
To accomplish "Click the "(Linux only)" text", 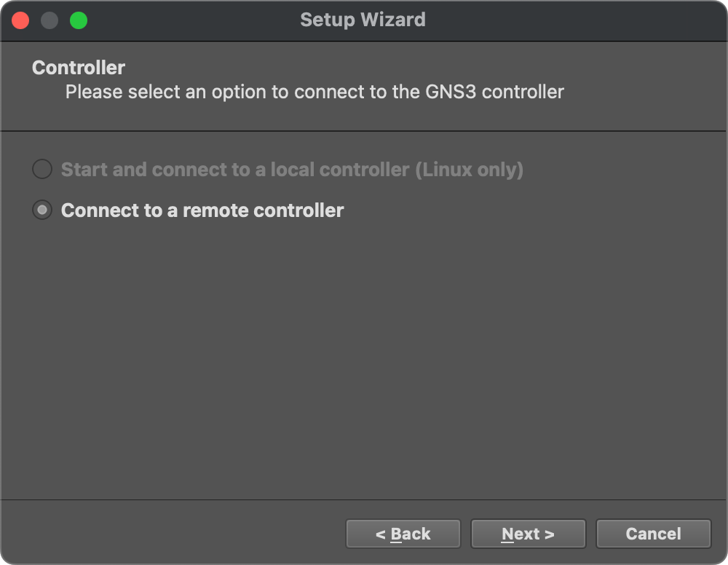I will tap(469, 170).
